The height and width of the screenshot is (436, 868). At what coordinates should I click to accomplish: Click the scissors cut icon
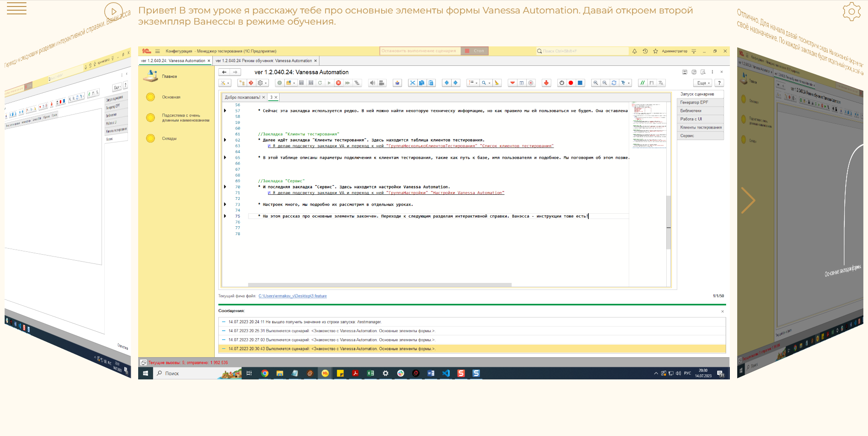(x=413, y=83)
